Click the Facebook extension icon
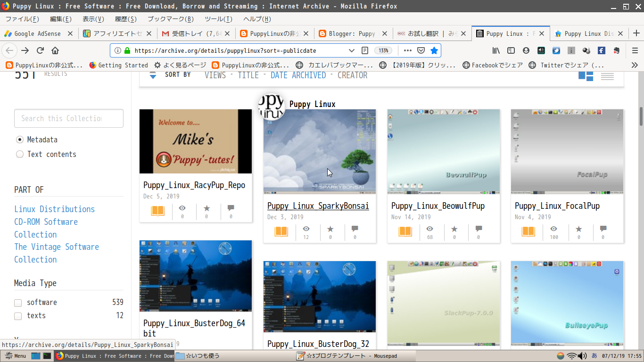The image size is (644, 362). [602, 50]
